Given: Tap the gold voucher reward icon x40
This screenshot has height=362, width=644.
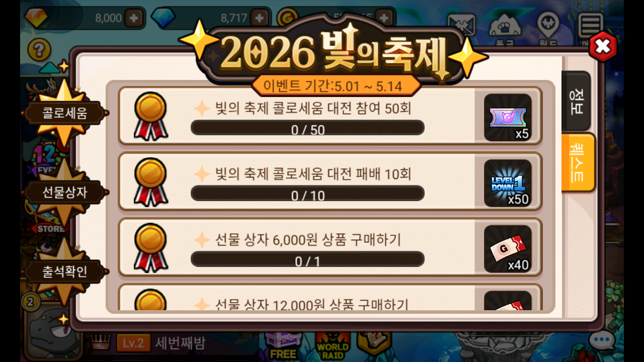Looking at the screenshot, I should [508, 248].
